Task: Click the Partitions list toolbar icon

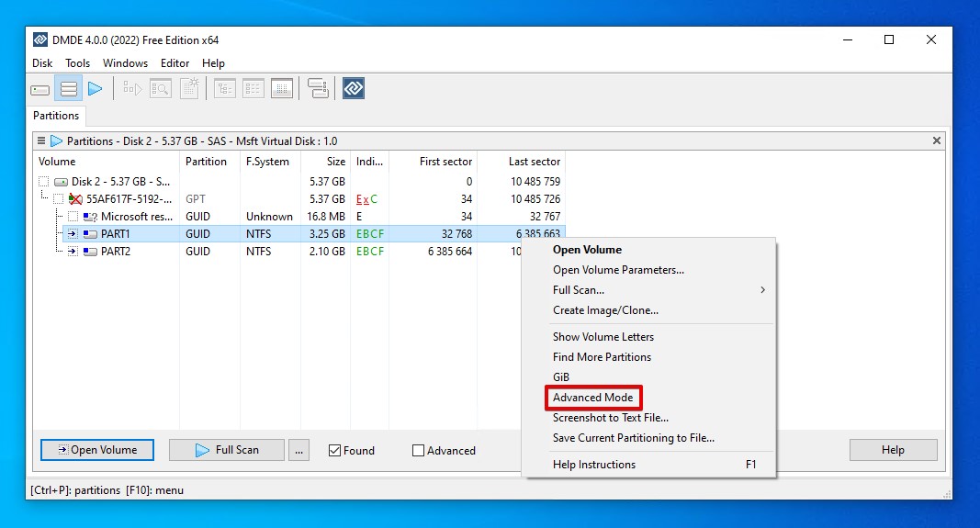Action: (x=68, y=89)
